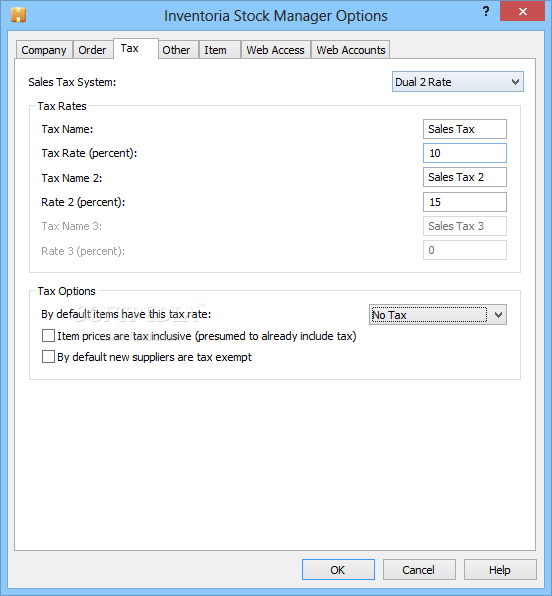Click the 'Tax Name 2:' label
Viewport: 552px width, 596px height.
(72, 178)
